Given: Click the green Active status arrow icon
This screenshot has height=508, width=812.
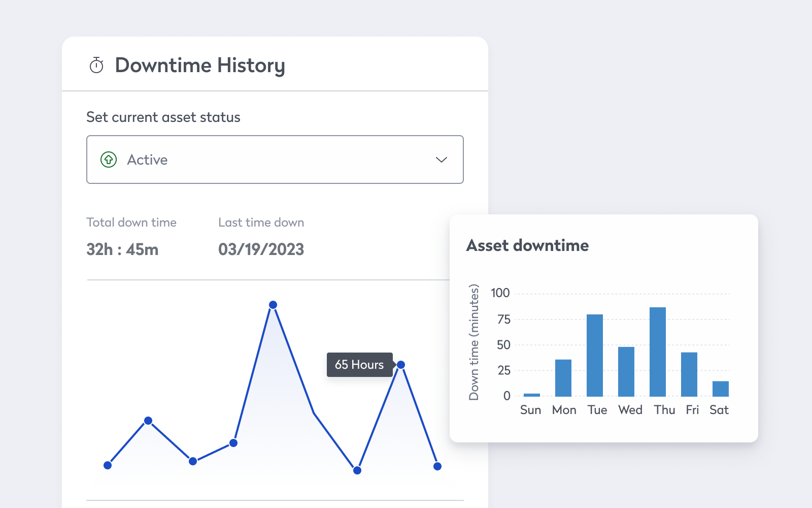Looking at the screenshot, I should [109, 160].
